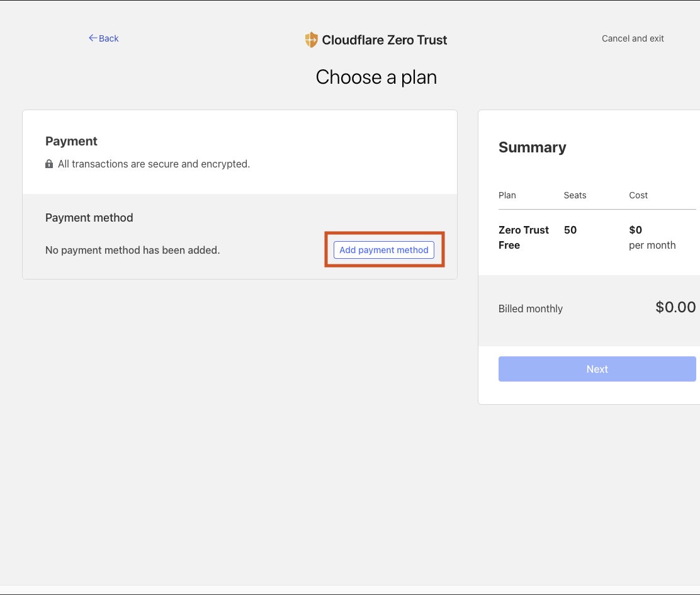Click the Cloudflare Zero Trust title text
Viewport: 700px width, 595px height.
(384, 40)
